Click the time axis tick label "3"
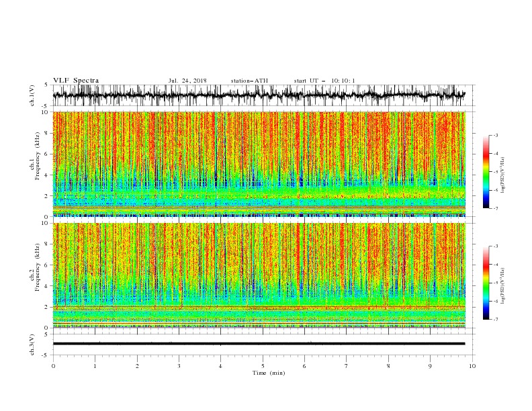Viewport: 532px width, 411px height. tap(179, 366)
